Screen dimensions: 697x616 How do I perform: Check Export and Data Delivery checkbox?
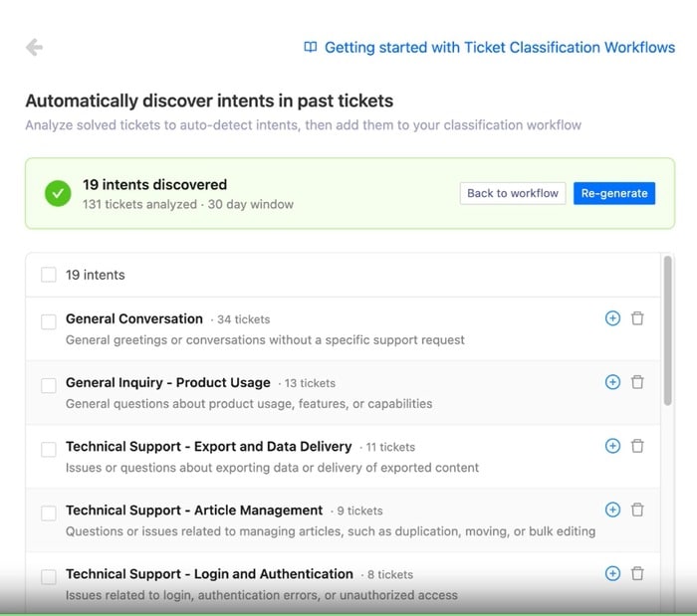point(49,449)
